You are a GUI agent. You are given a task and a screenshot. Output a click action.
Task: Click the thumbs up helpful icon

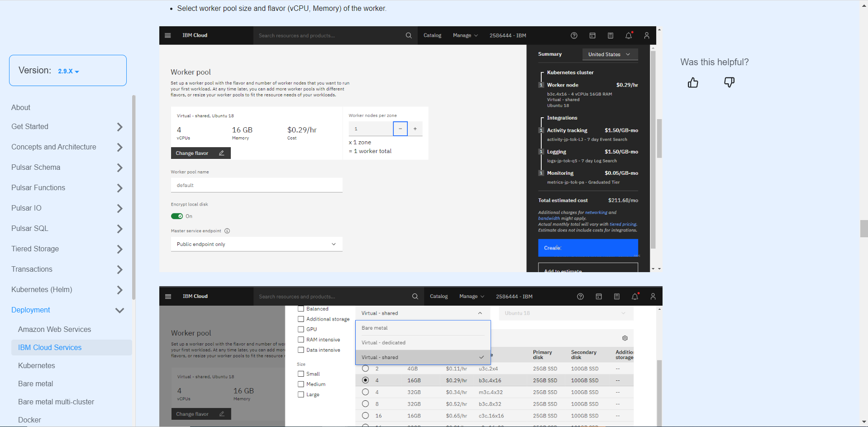[693, 82]
